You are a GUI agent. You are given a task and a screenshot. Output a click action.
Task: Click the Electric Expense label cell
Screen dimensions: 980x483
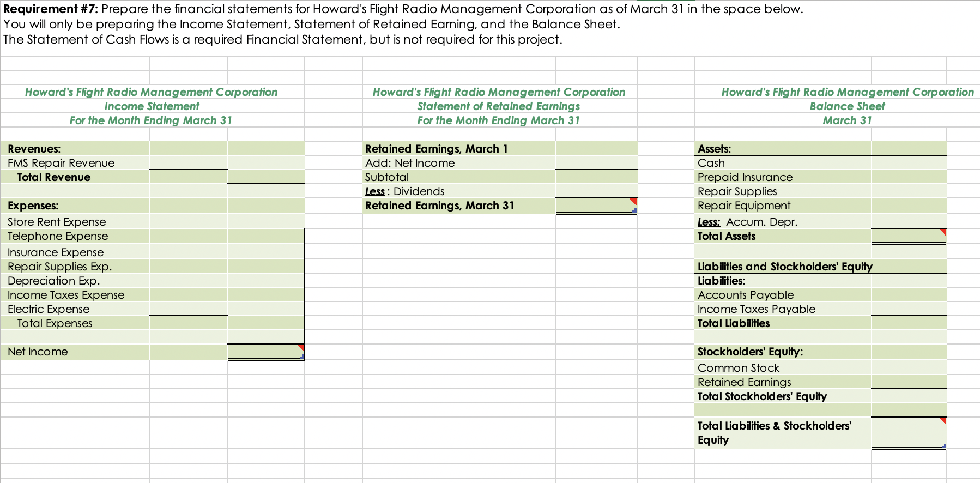[x=76, y=309]
